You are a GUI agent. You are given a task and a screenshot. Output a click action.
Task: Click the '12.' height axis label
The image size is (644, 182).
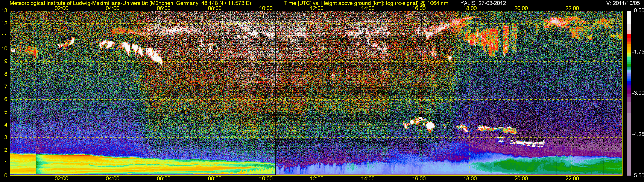click(5, 23)
